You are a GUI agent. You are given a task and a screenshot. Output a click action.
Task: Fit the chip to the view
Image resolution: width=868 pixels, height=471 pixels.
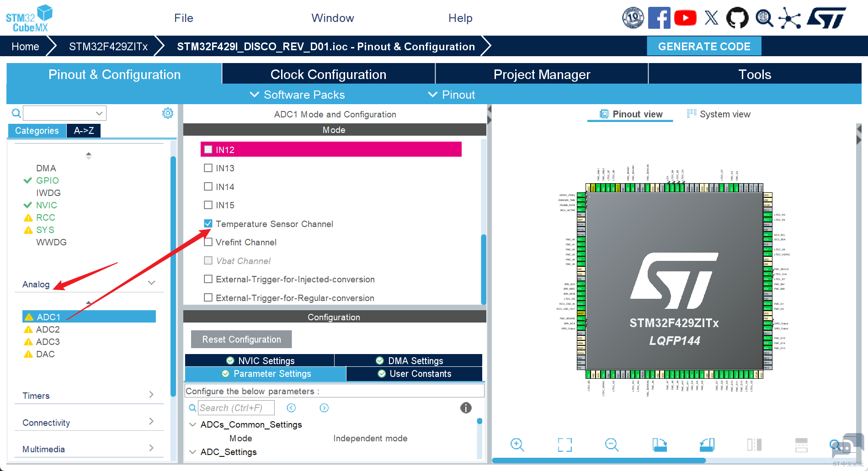pos(564,444)
